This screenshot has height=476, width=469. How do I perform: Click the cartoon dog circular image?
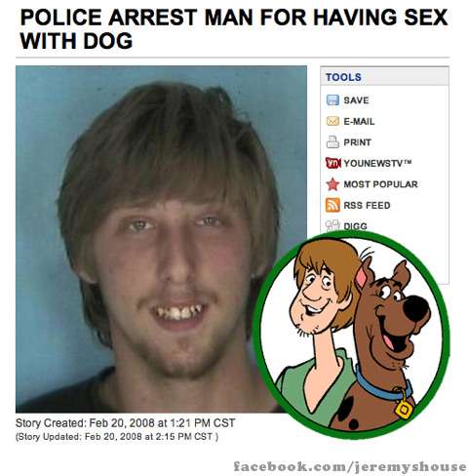pos(351,335)
